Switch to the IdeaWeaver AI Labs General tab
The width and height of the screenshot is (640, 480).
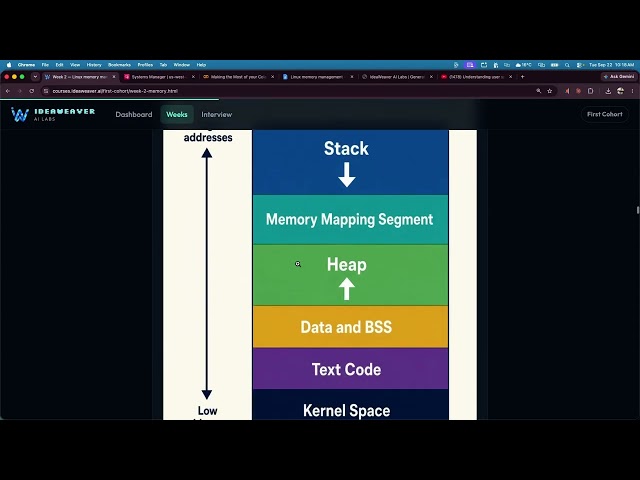point(396,77)
